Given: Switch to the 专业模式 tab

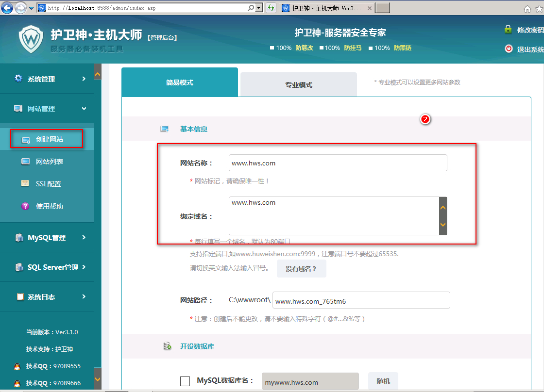Looking at the screenshot, I should pos(298,84).
